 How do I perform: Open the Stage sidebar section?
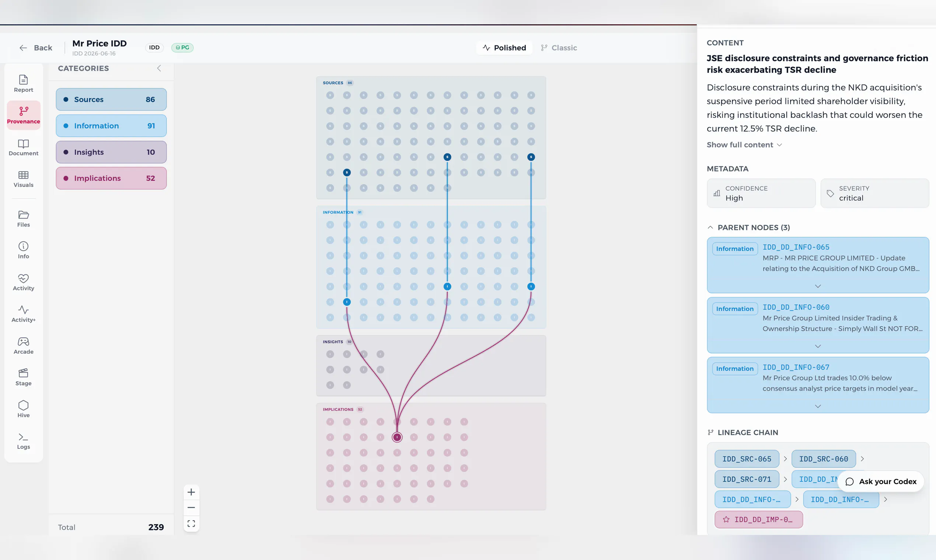point(24,377)
